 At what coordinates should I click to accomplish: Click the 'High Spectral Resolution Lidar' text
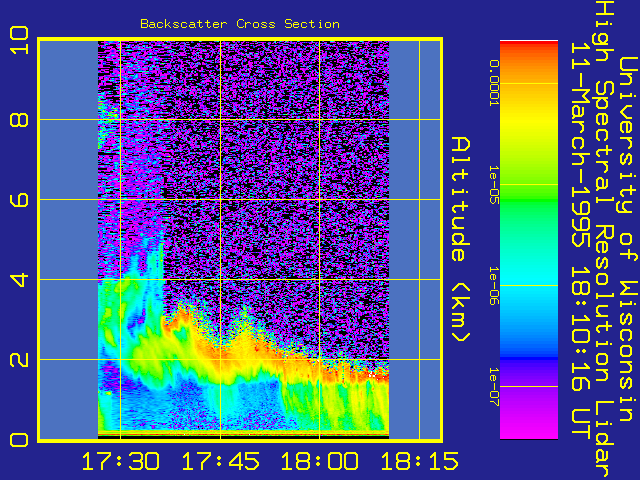604,240
